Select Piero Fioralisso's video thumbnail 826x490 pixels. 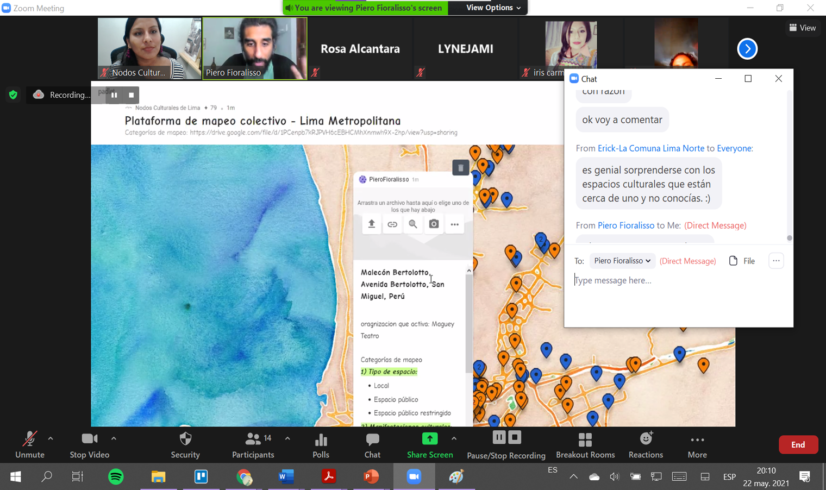click(254, 48)
